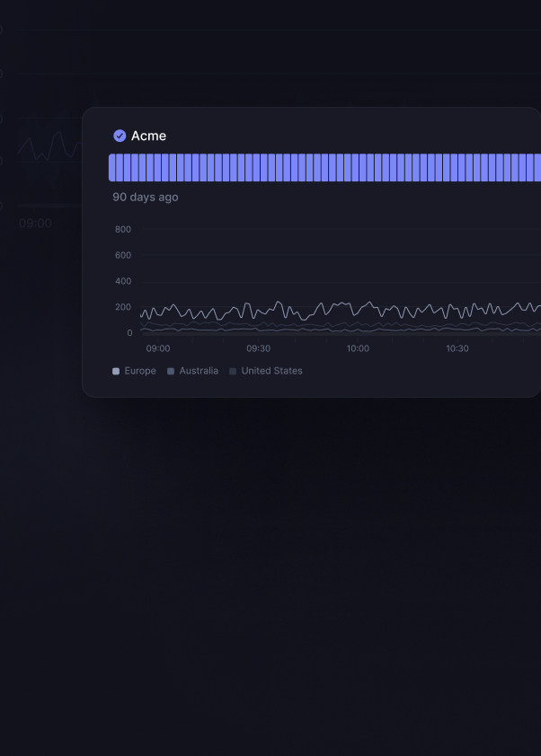
Task: Toggle the Australia series legend swatch
Action: [x=171, y=371]
